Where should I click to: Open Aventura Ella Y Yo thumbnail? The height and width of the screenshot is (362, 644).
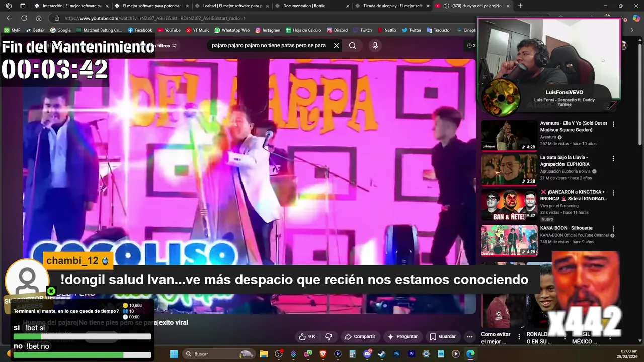[509, 135]
